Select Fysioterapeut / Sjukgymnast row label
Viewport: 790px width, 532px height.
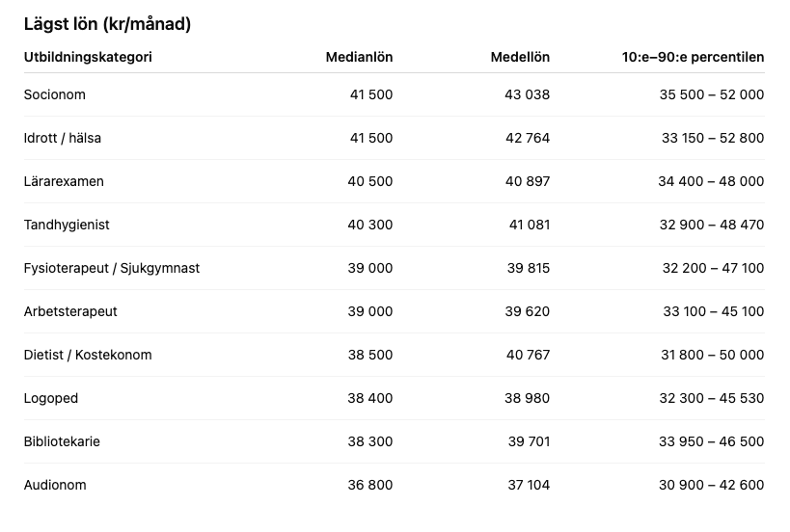coord(112,268)
